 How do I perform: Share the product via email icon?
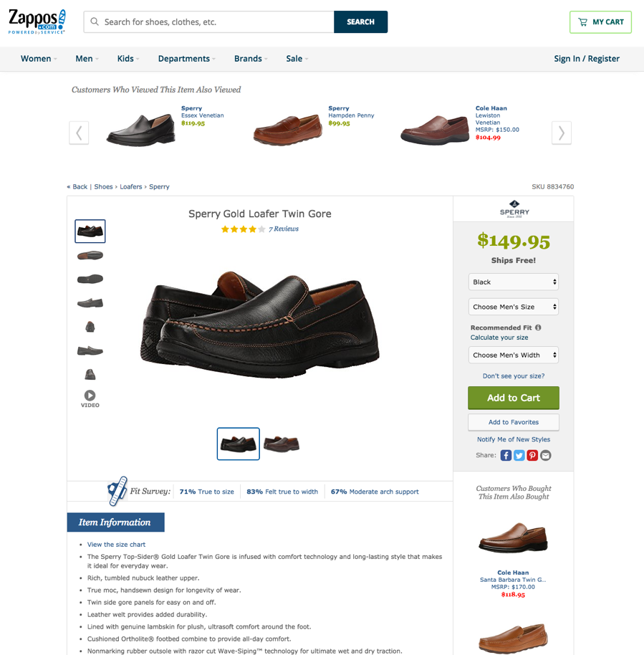(545, 455)
